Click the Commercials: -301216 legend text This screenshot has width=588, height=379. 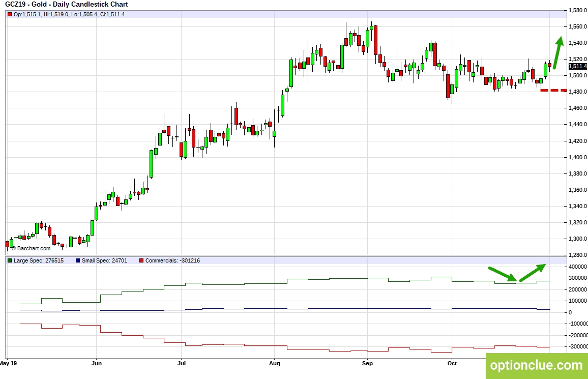[172, 260]
